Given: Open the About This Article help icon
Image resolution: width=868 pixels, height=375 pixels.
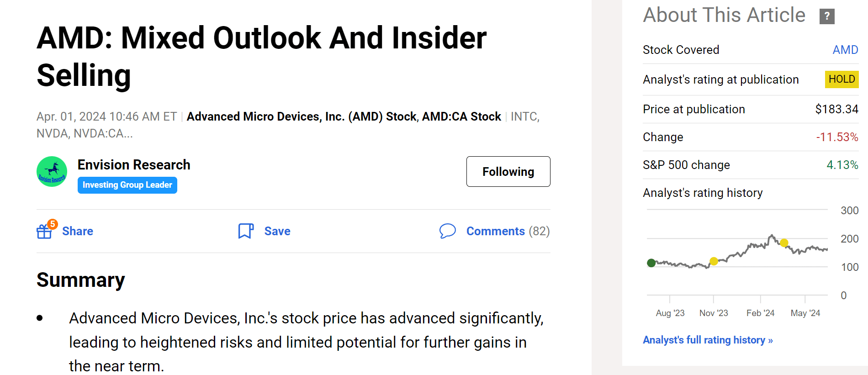Looking at the screenshot, I should pos(827,16).
